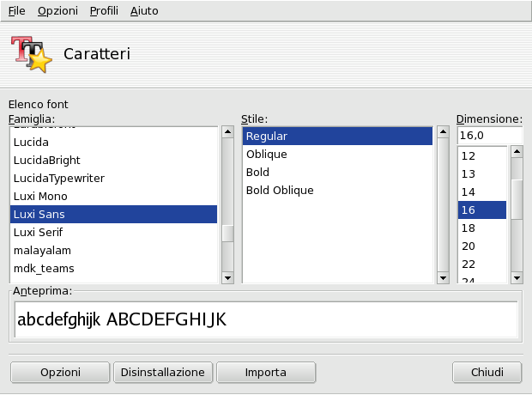The width and height of the screenshot is (532, 395).
Task: Open the Aiuto menu
Action: [144, 11]
